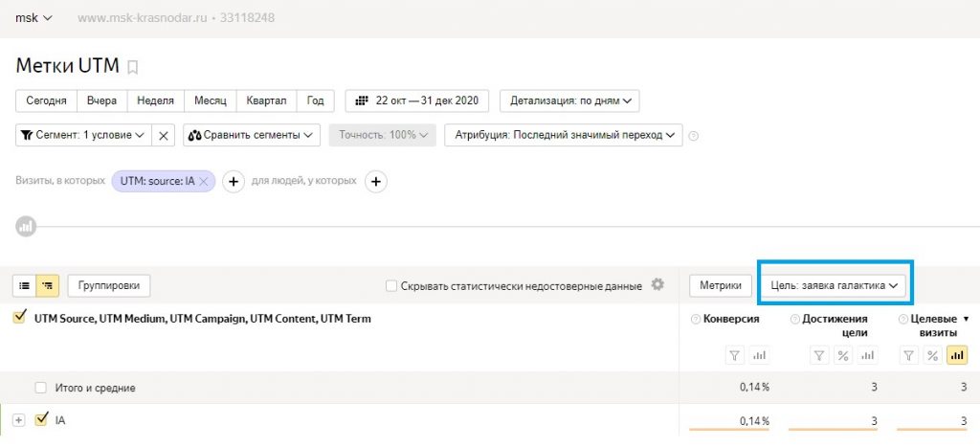Click the Достижения цели column header
The image size is (980, 447).
coord(835,325)
